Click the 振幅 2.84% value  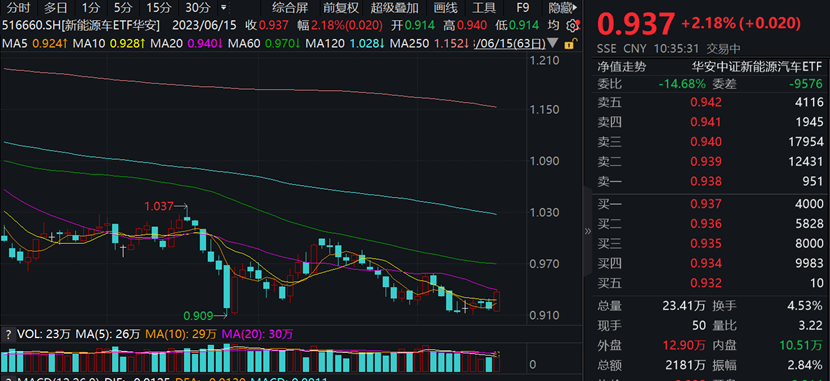[x=805, y=366]
